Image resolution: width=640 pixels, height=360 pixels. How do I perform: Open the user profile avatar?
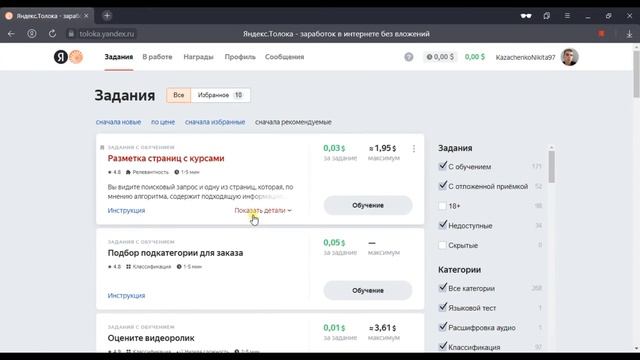pos(569,57)
